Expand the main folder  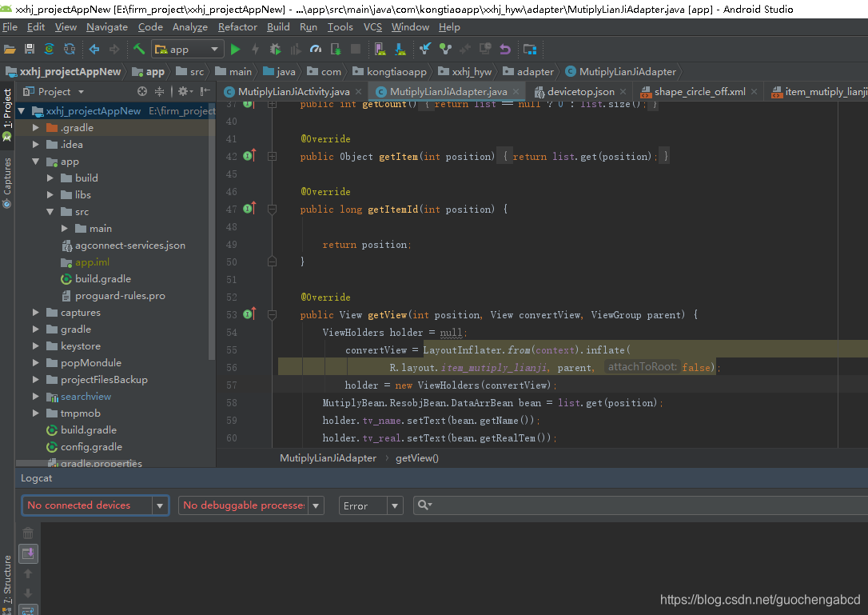click(64, 228)
